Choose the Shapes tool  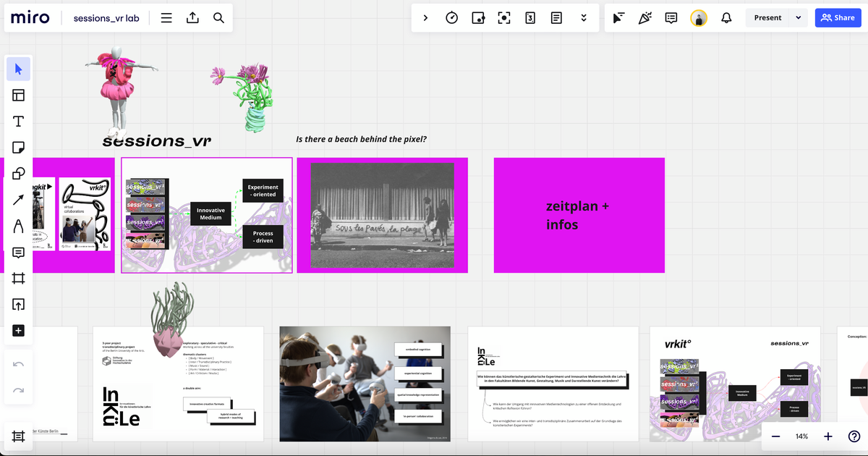point(19,174)
